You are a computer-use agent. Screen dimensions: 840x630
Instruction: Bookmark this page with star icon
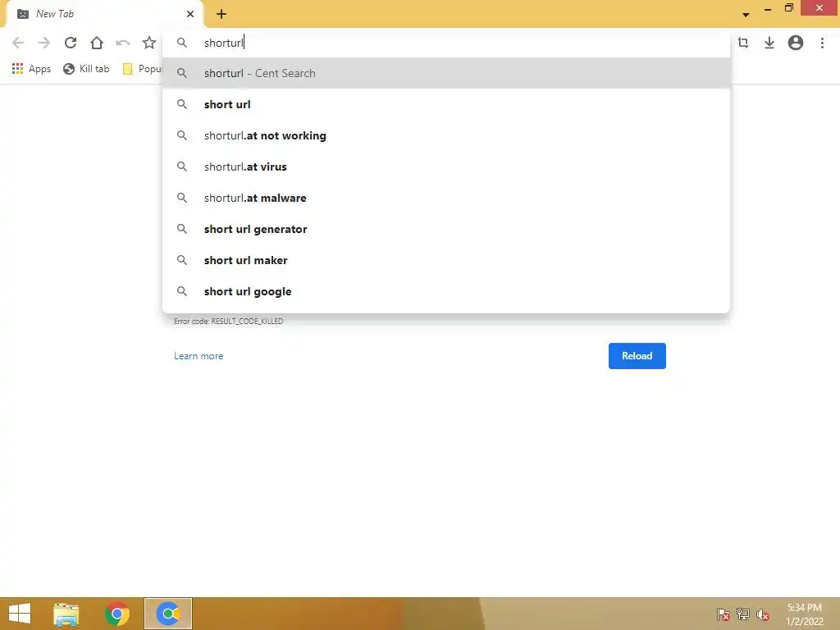coord(149,43)
